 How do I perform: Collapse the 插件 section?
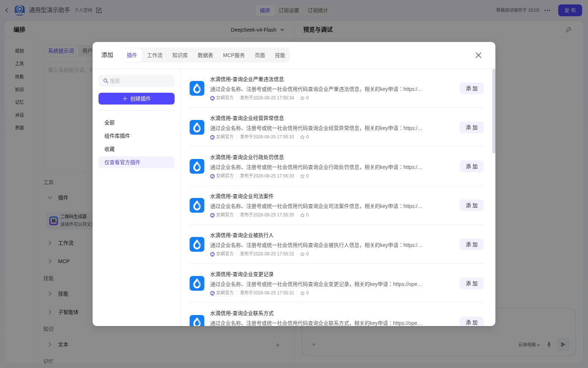coord(50,198)
